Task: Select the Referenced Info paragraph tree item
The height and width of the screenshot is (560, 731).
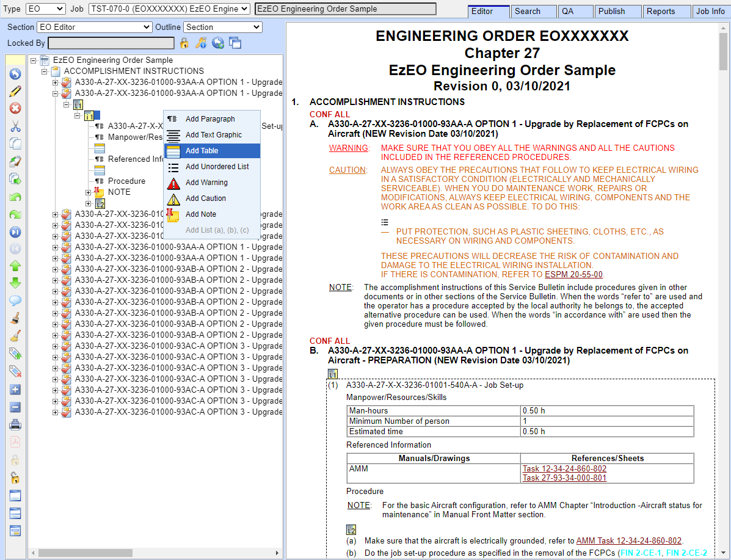Action: point(136,159)
